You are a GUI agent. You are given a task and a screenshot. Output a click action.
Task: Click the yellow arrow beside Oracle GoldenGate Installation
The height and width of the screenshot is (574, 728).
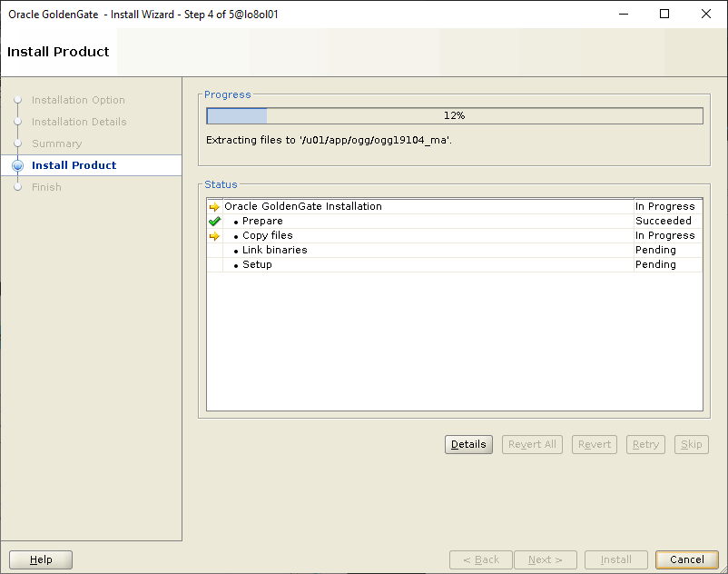pyautogui.click(x=215, y=207)
